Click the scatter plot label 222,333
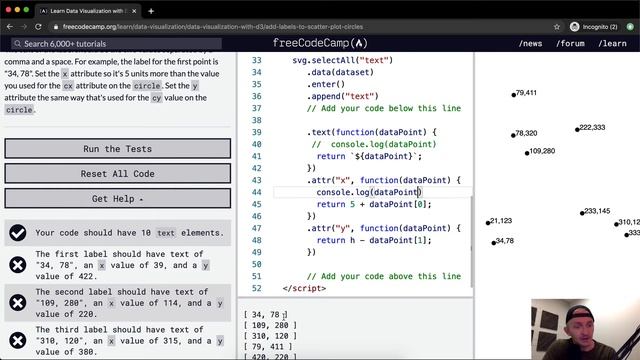This screenshot has height=360, width=640. tap(592, 127)
